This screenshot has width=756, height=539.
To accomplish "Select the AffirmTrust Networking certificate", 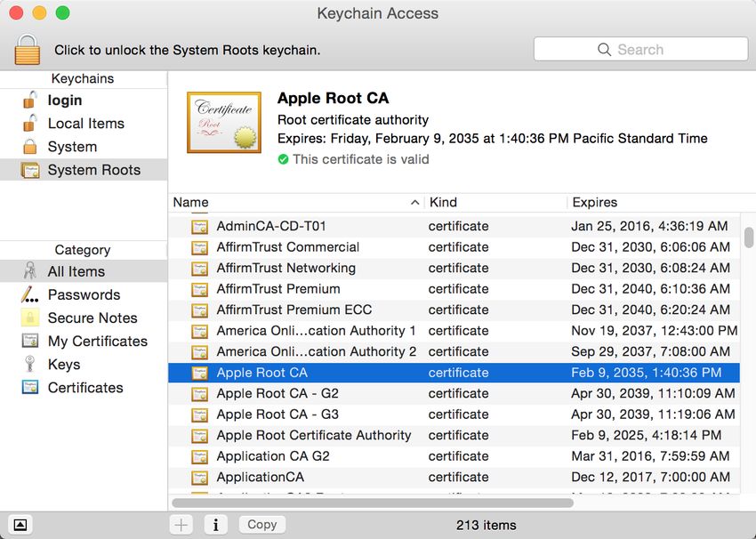I will (x=454, y=268).
